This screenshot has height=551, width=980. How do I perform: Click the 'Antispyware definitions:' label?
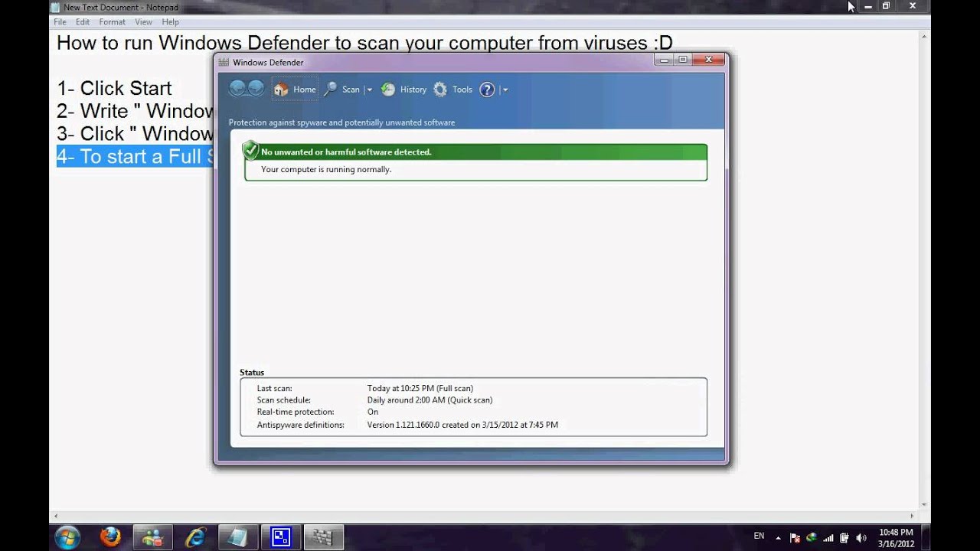pyautogui.click(x=300, y=425)
